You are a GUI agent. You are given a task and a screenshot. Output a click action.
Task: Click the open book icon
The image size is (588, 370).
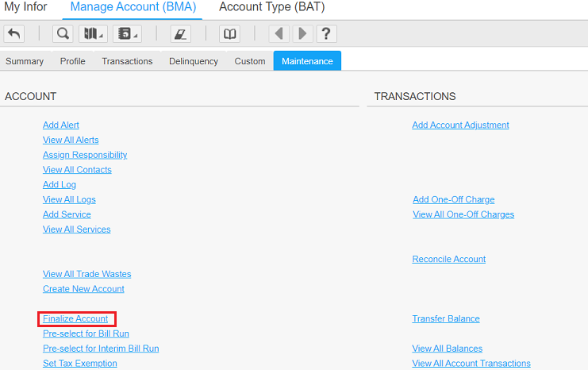click(x=229, y=34)
